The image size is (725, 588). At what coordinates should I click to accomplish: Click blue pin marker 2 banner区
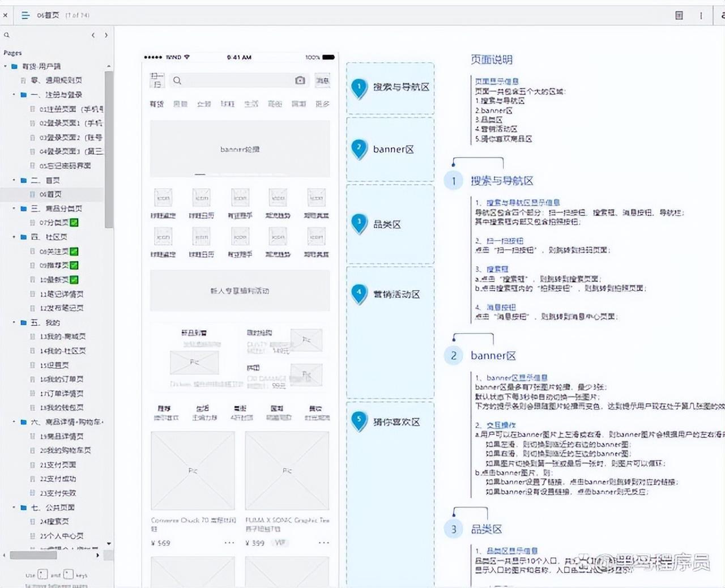point(359,149)
